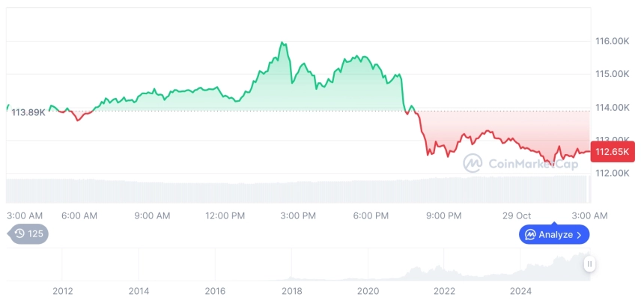The width and height of the screenshot is (644, 300).
Task: Select the 2022 point on the overview timeline
Action: 444,291
